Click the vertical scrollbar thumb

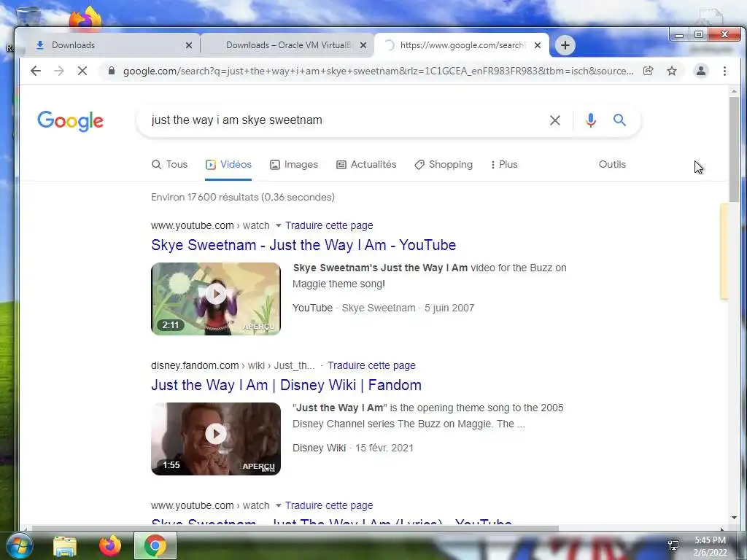coord(734,149)
